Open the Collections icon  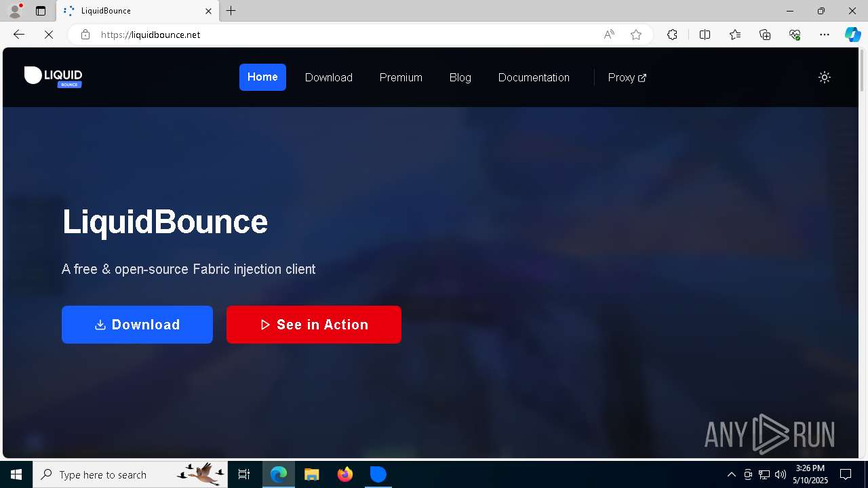(765, 35)
